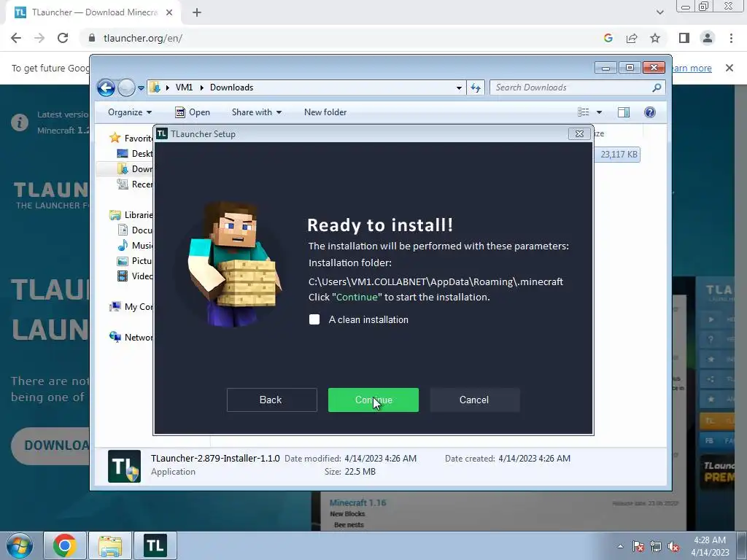The width and height of the screenshot is (747, 560).
Task: Click the Google icon in the address bar
Action: point(608,38)
